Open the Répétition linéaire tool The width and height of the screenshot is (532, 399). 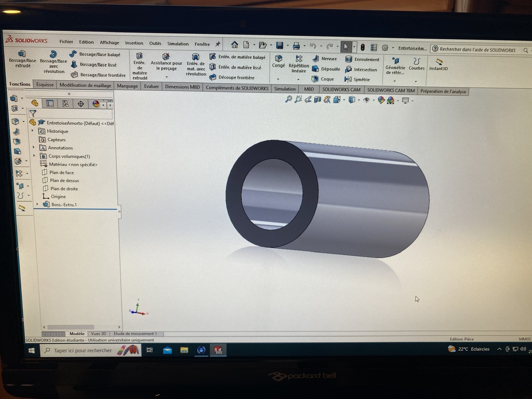[298, 63]
